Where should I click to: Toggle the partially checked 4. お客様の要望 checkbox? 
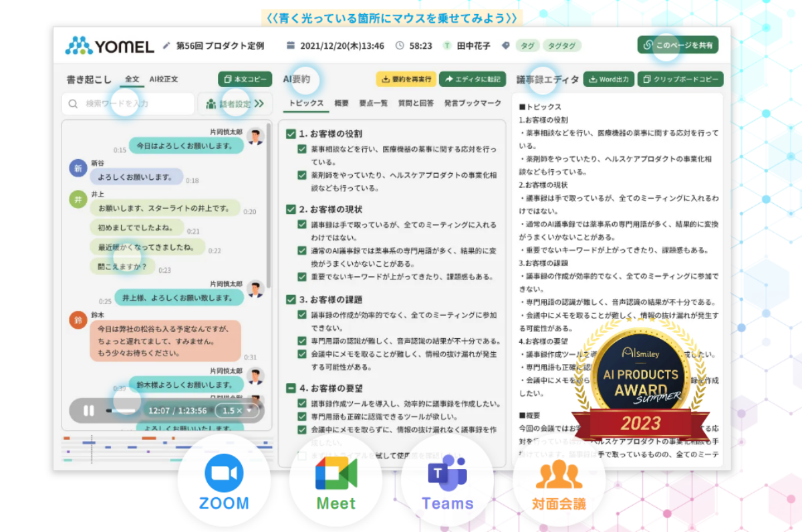point(291,388)
